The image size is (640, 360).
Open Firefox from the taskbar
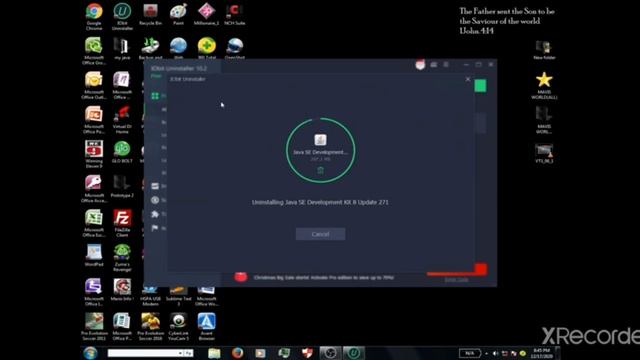(x=237, y=353)
